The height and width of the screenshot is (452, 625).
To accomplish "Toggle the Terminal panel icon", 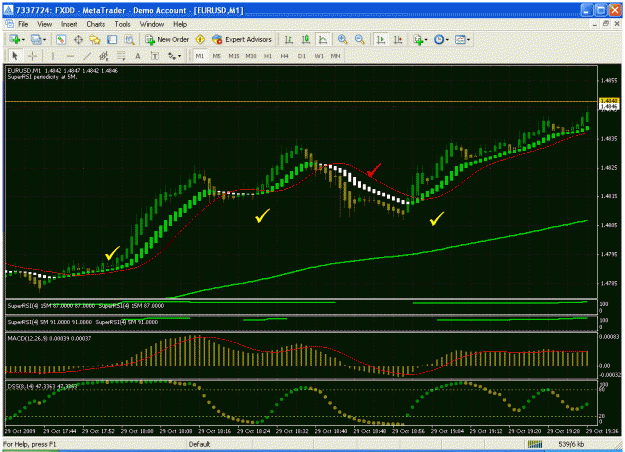I will (x=112, y=39).
